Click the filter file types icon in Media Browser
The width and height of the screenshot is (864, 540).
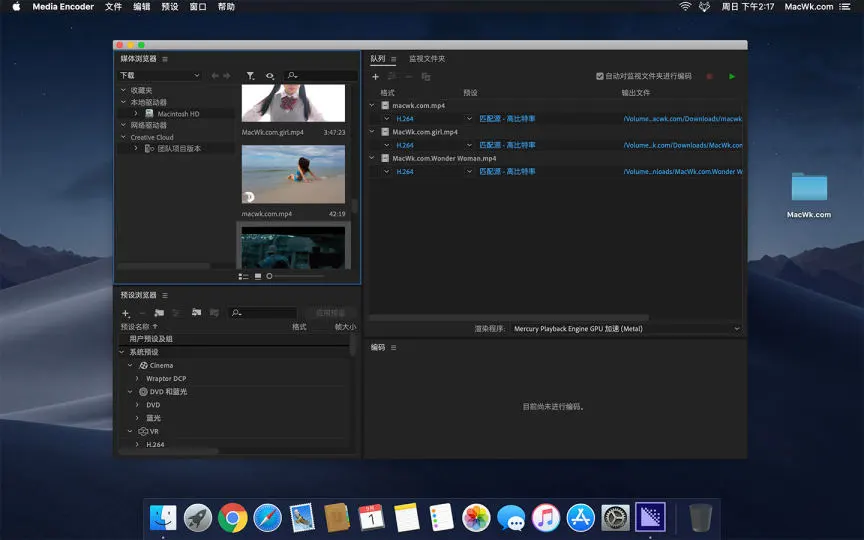pyautogui.click(x=250, y=75)
